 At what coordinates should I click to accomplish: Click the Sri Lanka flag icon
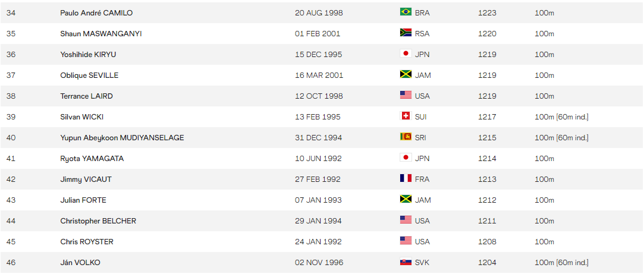pos(406,137)
